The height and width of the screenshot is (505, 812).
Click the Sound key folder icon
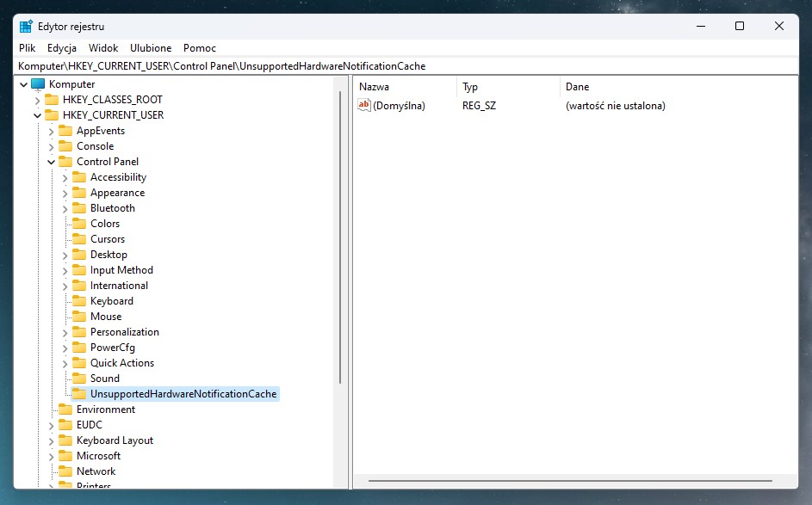79,379
